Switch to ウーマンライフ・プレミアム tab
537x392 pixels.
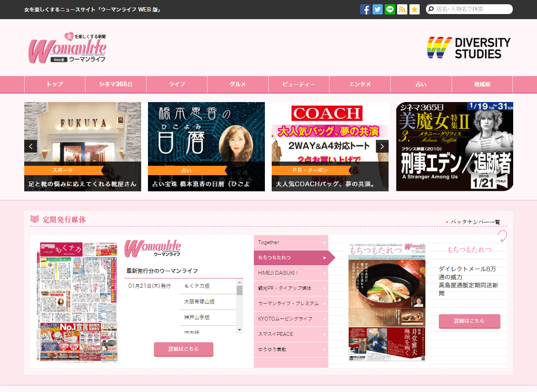[291, 304]
